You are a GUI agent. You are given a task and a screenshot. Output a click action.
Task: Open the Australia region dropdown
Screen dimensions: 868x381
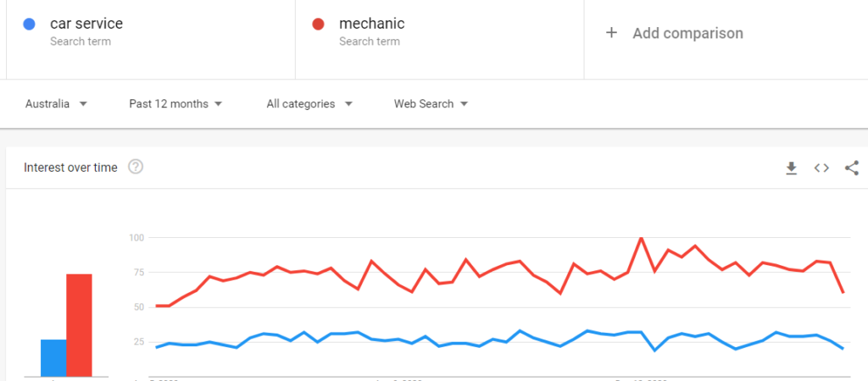(56, 104)
